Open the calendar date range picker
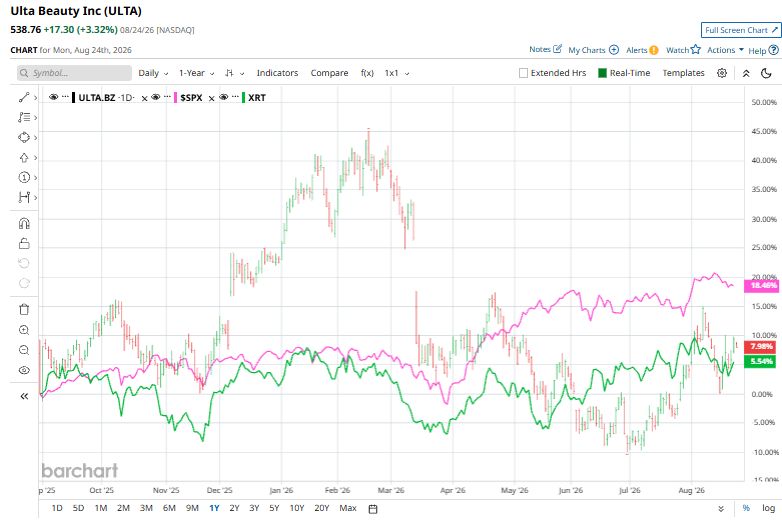 [373, 509]
